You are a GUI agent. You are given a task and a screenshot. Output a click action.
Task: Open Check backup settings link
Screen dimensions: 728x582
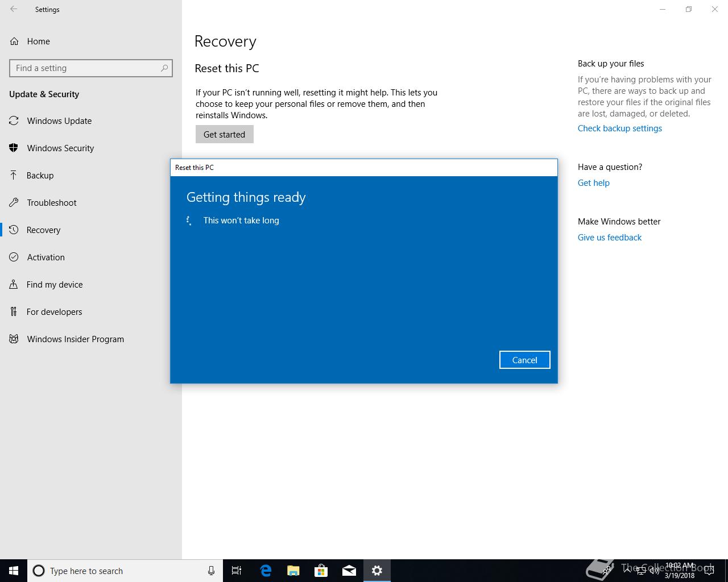pos(619,128)
